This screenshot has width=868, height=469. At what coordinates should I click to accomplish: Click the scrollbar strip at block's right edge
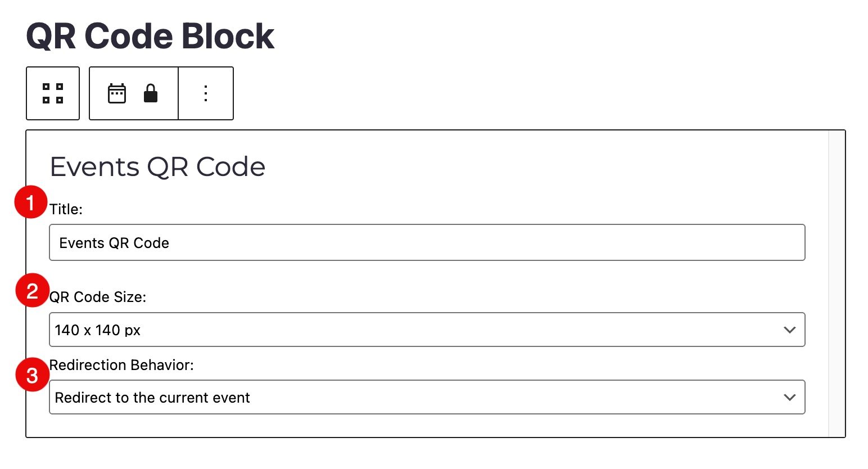(x=837, y=283)
